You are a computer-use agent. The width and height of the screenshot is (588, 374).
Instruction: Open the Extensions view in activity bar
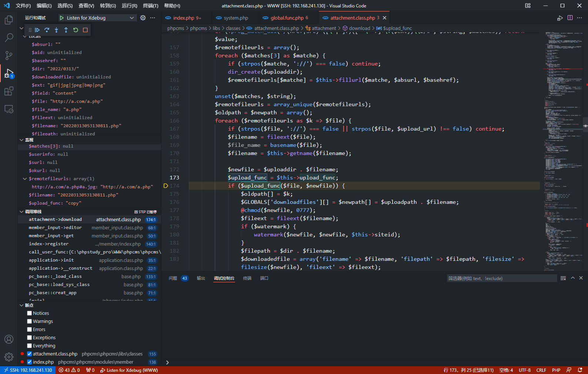point(9,91)
